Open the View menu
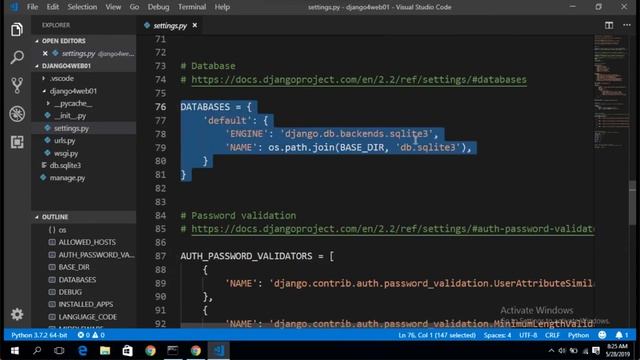 point(113,7)
